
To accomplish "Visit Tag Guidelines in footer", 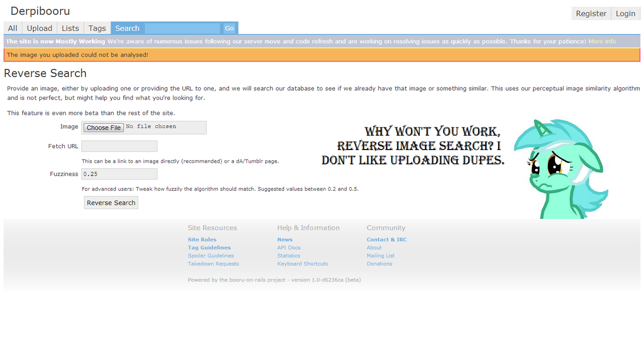I will (209, 248).
